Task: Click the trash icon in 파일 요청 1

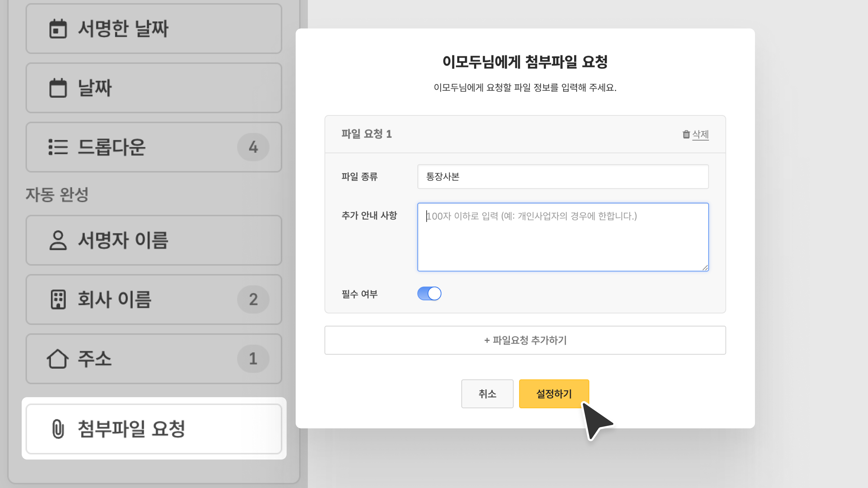Action: pos(686,134)
